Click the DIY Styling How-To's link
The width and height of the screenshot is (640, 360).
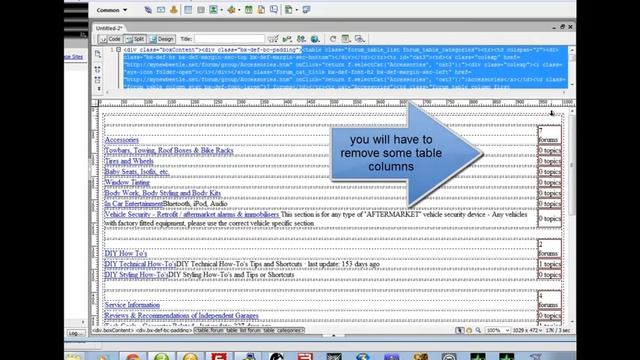point(136,274)
